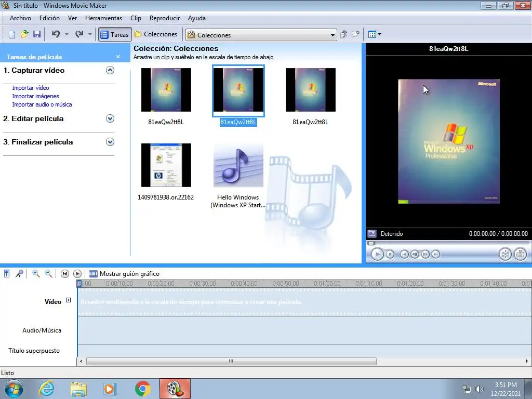Collapse the Capturar vídeo section
532x399 pixels.
click(x=110, y=70)
